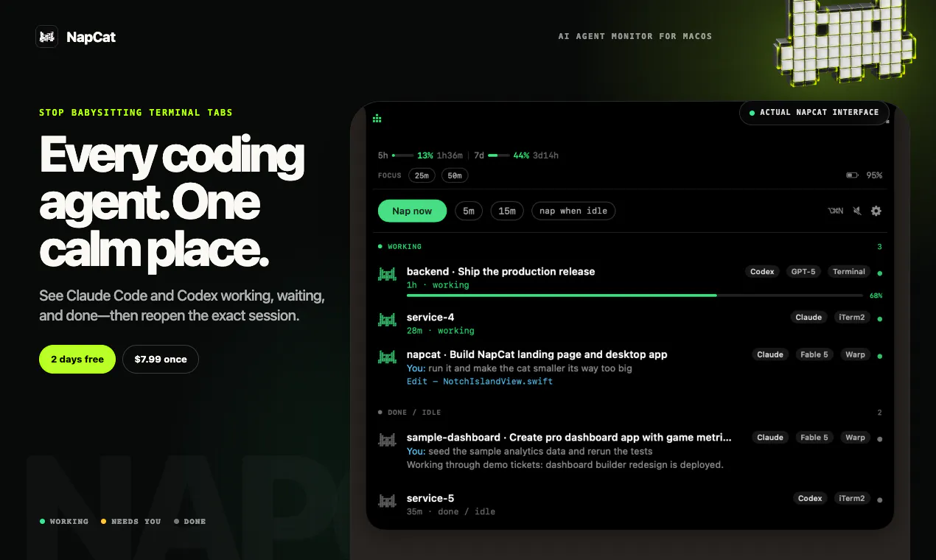Open the service-5 session row
The width and height of the screenshot is (936, 560).
pos(629,504)
